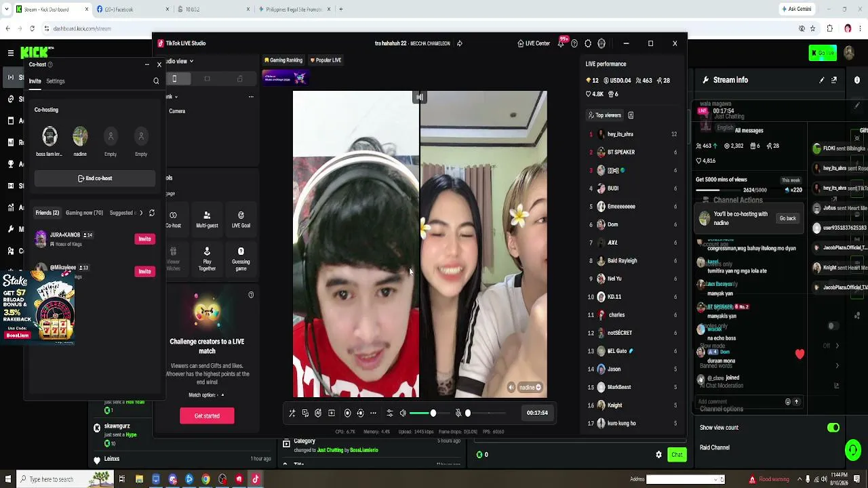Select the landscape layout mode icon
Viewport: 868px width, 488px height.
(x=207, y=79)
